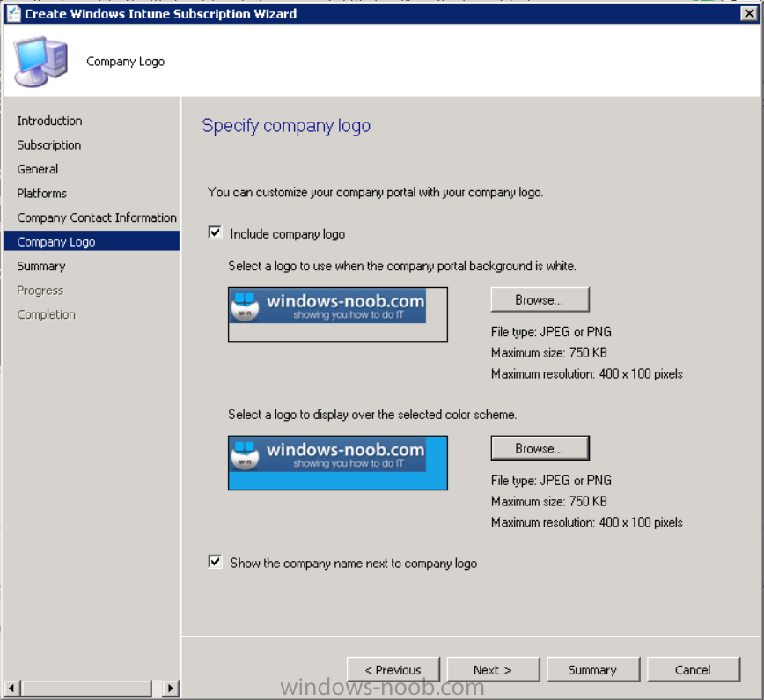
Task: Click the wizard title bar document icon
Action: click(x=14, y=14)
